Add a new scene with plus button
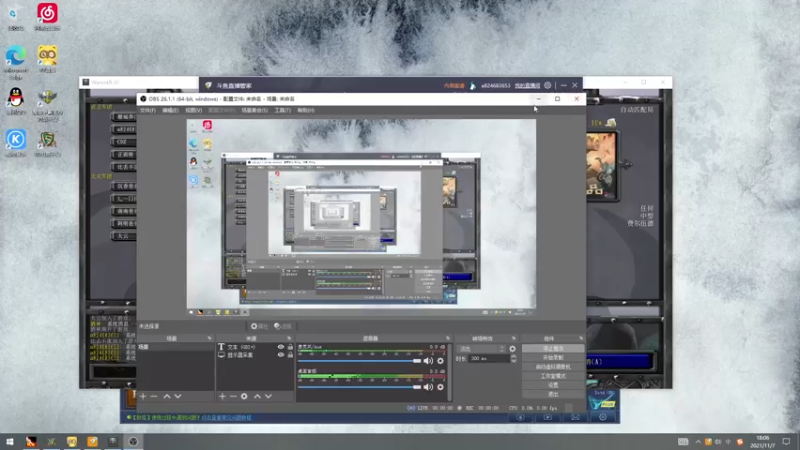The height and width of the screenshot is (450, 800). tap(143, 396)
